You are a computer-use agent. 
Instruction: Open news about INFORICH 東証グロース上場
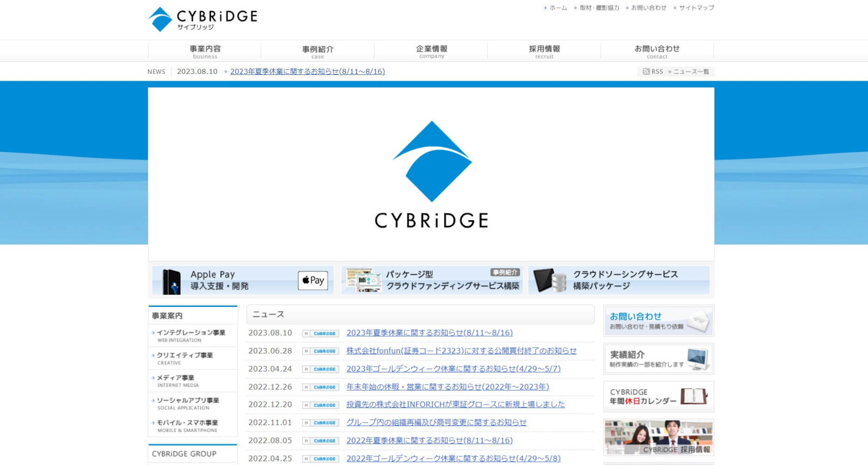point(456,404)
